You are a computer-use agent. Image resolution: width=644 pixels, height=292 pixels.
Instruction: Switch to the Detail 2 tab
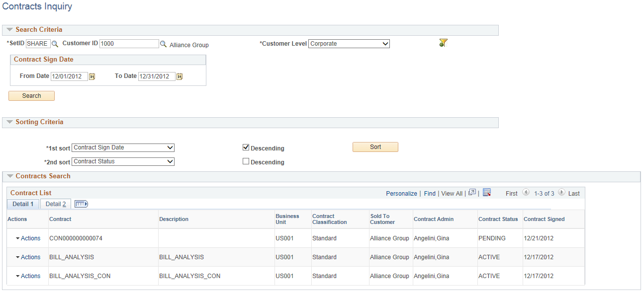[x=55, y=204]
